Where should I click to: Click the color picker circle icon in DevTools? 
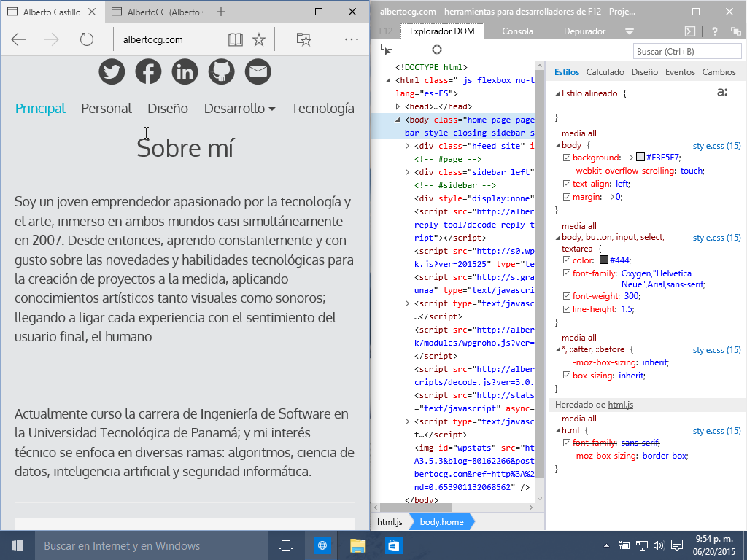tap(437, 50)
